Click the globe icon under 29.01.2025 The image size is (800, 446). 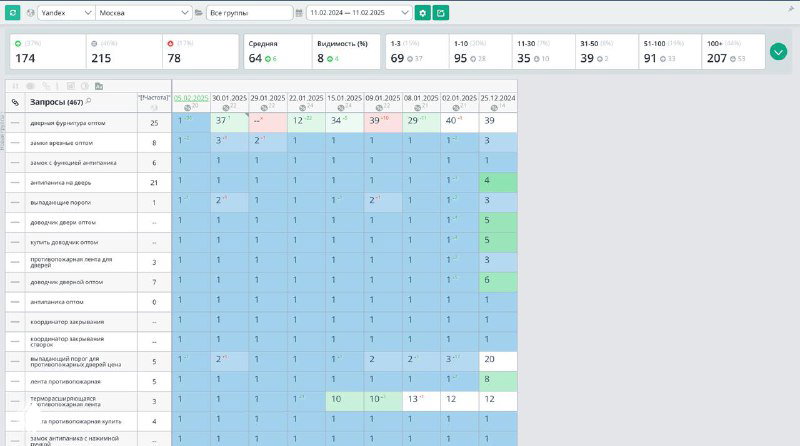tap(264, 108)
